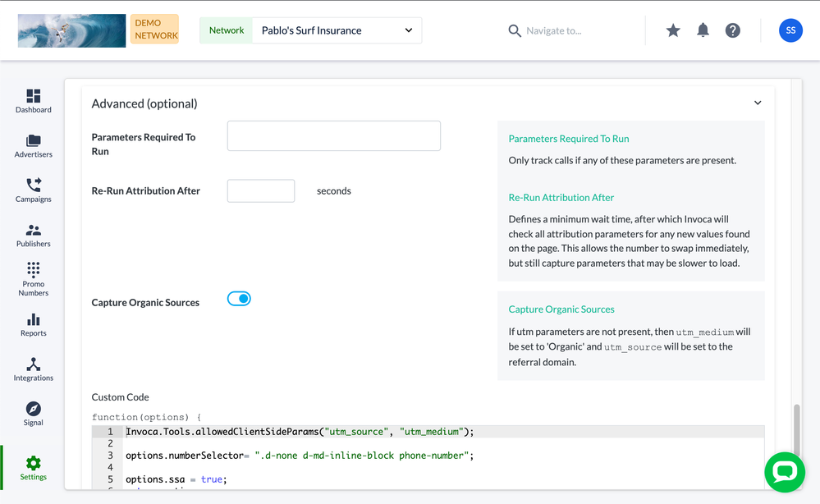
Task: Click line number 3 in code gutter
Action: click(110, 456)
